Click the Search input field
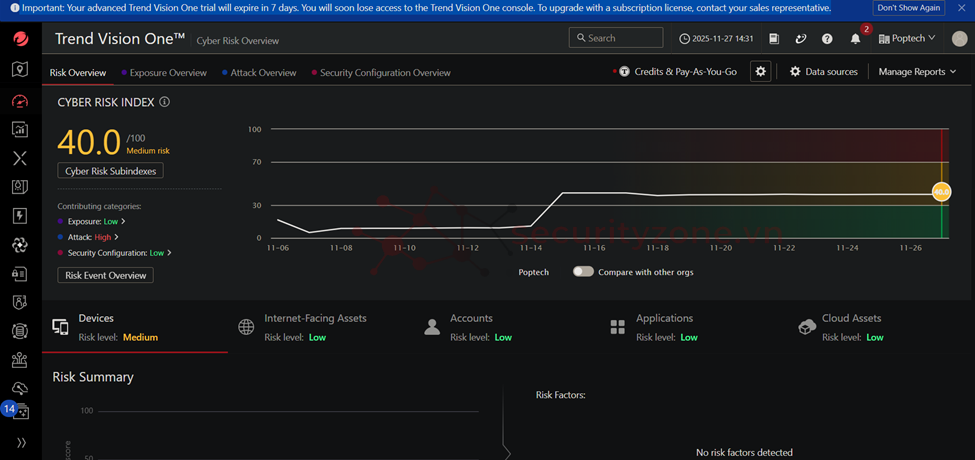Image resolution: width=975 pixels, height=460 pixels. 616,38
